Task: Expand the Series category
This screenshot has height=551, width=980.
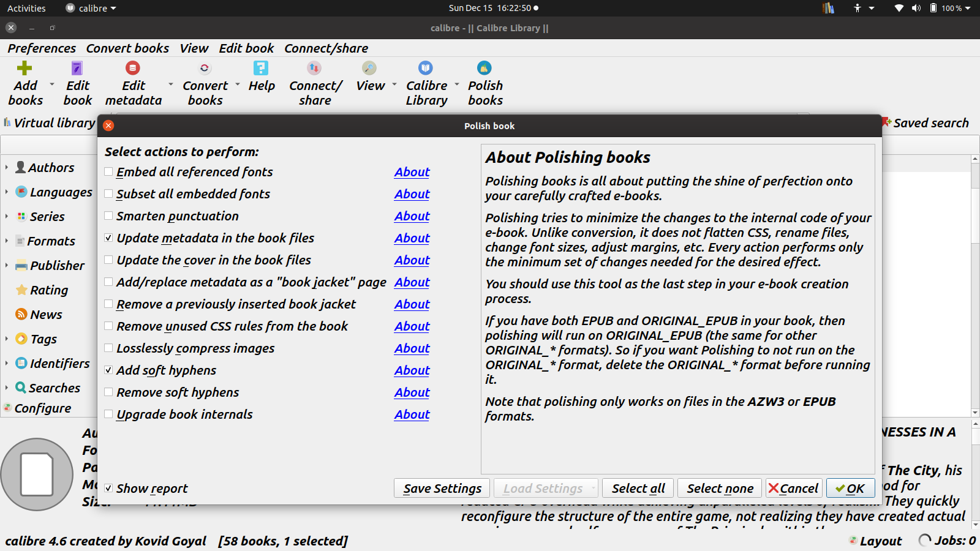Action: pyautogui.click(x=7, y=216)
